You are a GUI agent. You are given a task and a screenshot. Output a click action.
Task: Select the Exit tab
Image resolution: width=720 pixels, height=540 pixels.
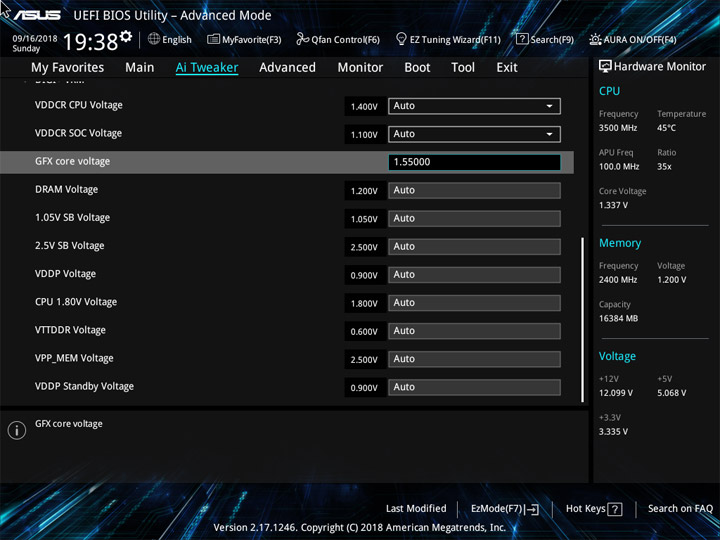click(507, 68)
